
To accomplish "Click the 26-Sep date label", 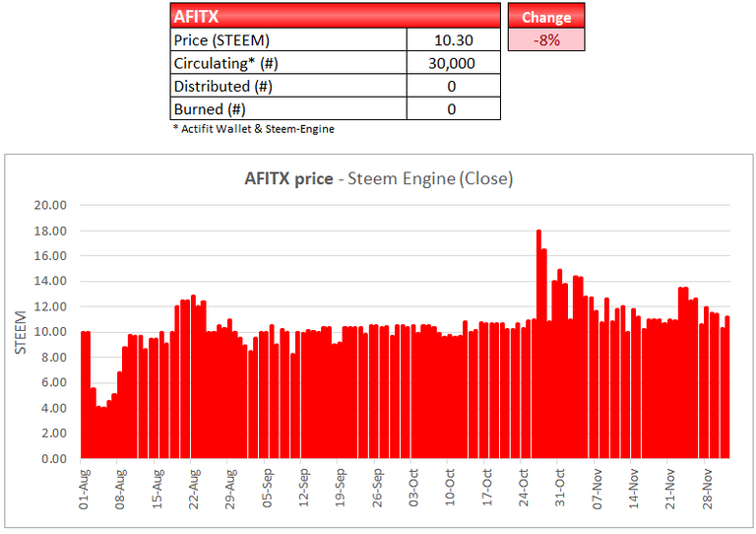I will [x=377, y=488].
